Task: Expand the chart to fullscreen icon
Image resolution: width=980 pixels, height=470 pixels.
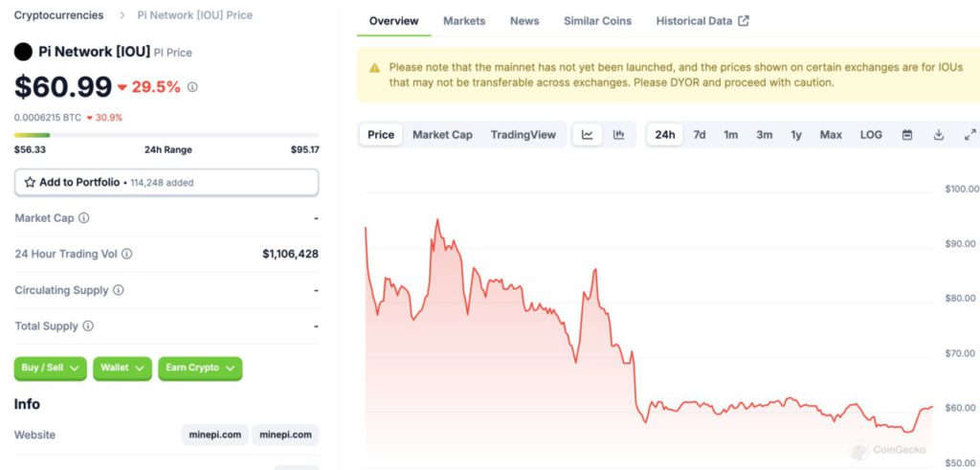Action: pyautogui.click(x=970, y=134)
